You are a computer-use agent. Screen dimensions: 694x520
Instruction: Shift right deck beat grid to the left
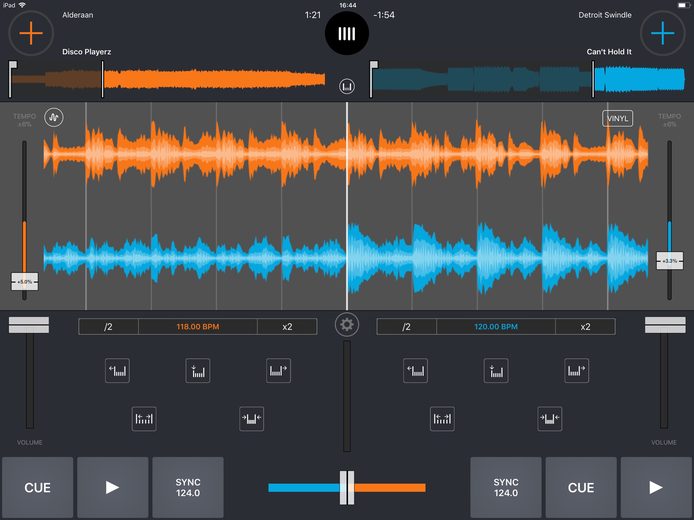pos(416,370)
